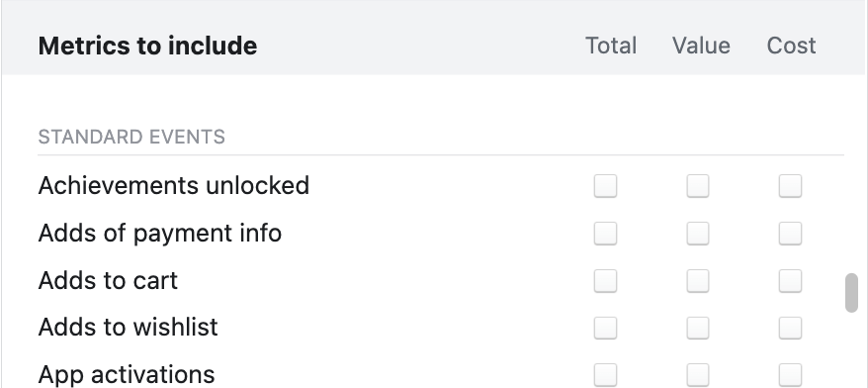This screenshot has height=388, width=868.
Task: Click the metrics list scrollbar thumb
Action: [x=851, y=293]
